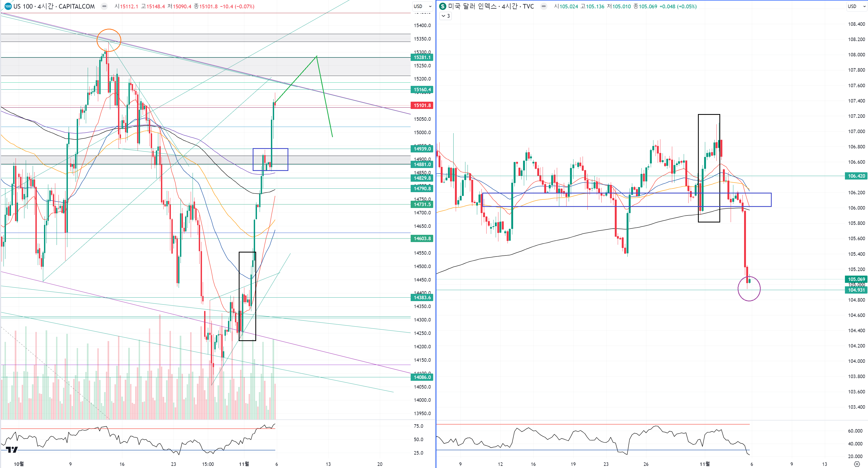
Task: Click the 106.420 horizontal line price label
Action: [856, 176]
